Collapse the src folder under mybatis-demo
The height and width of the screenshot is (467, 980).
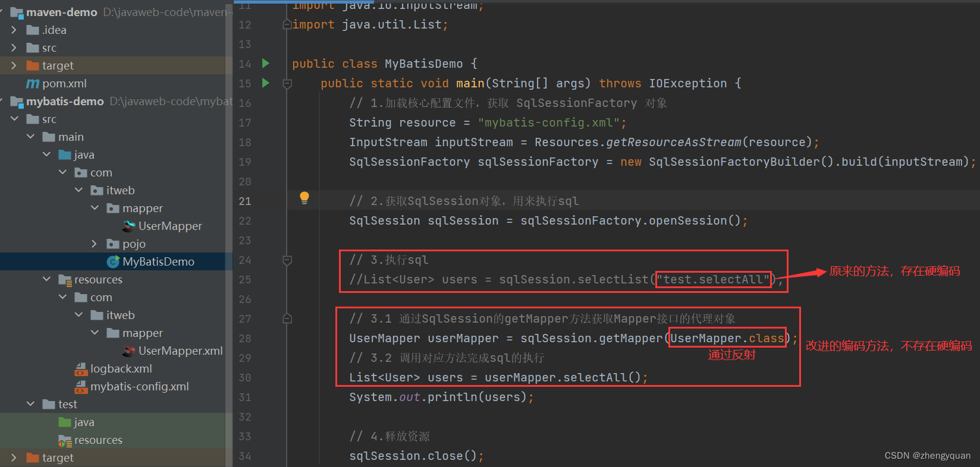pyautogui.click(x=14, y=119)
